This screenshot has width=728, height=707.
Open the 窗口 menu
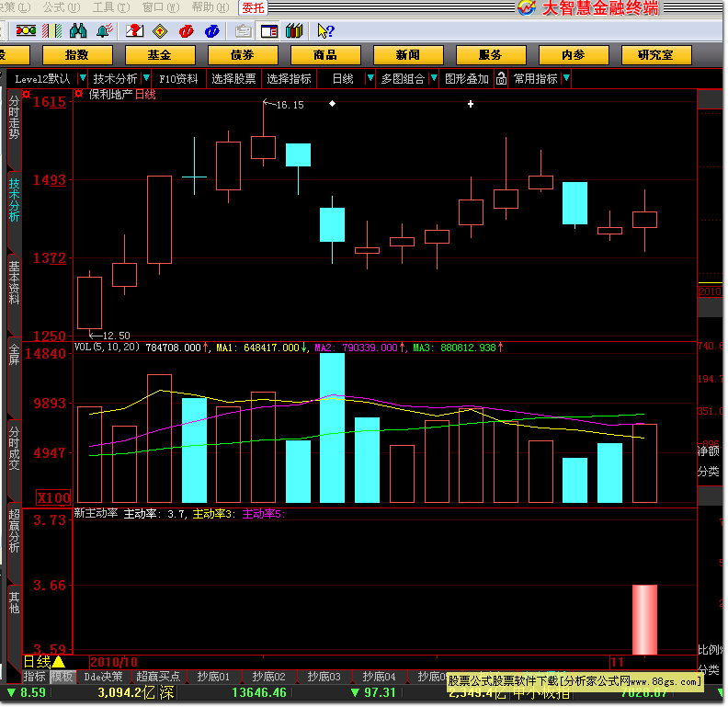tap(161, 7)
